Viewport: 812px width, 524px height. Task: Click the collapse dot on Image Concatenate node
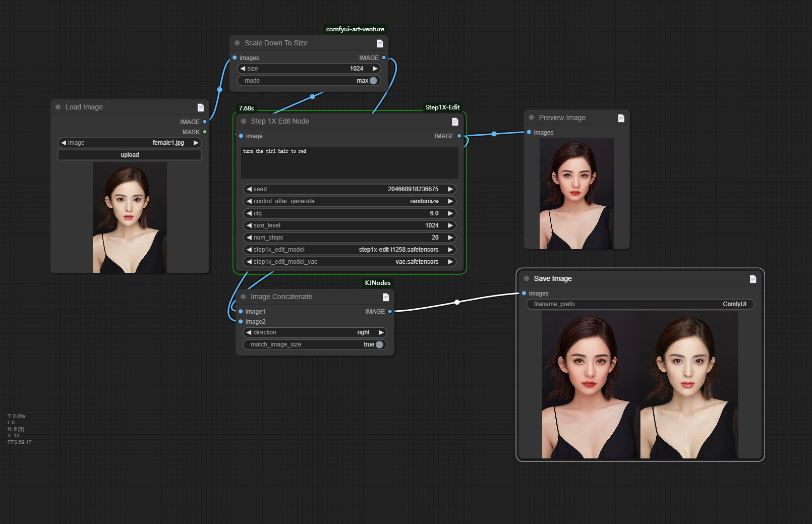pos(243,297)
